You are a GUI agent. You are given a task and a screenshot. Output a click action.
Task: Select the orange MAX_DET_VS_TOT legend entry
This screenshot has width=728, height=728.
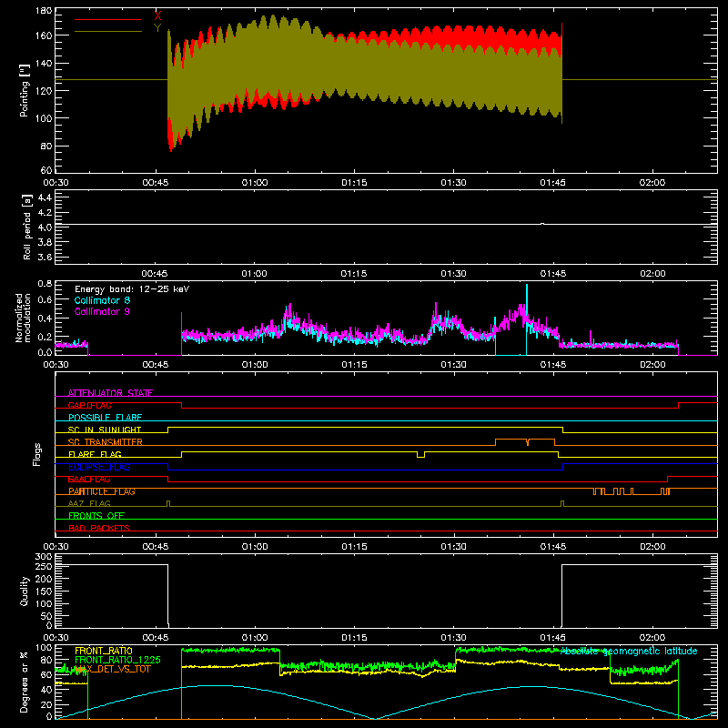pyautogui.click(x=113, y=669)
